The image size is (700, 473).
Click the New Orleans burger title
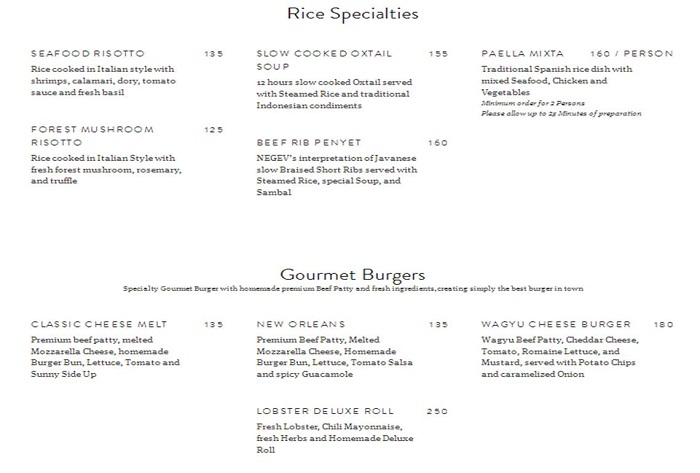click(x=301, y=324)
